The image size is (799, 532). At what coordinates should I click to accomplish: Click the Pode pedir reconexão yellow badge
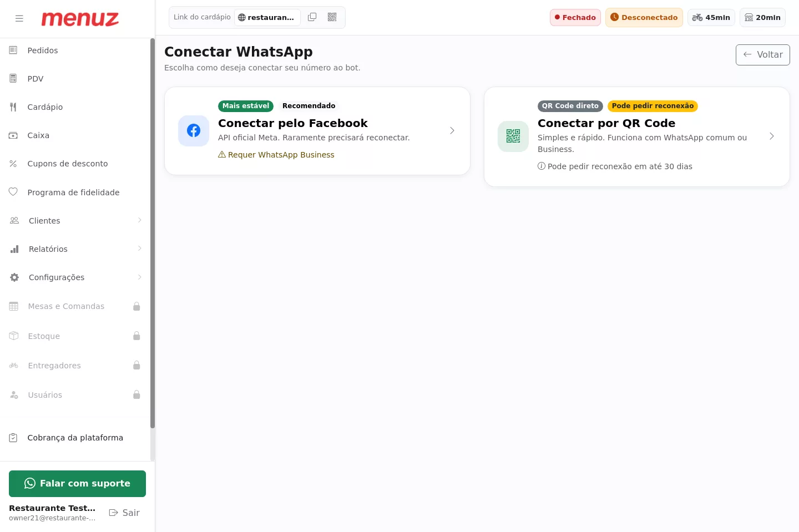[653, 106]
